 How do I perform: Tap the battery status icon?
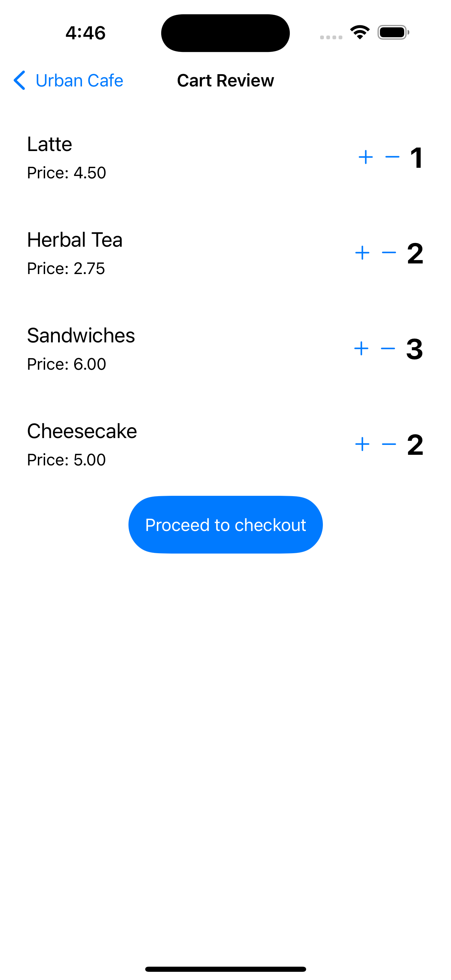click(393, 32)
